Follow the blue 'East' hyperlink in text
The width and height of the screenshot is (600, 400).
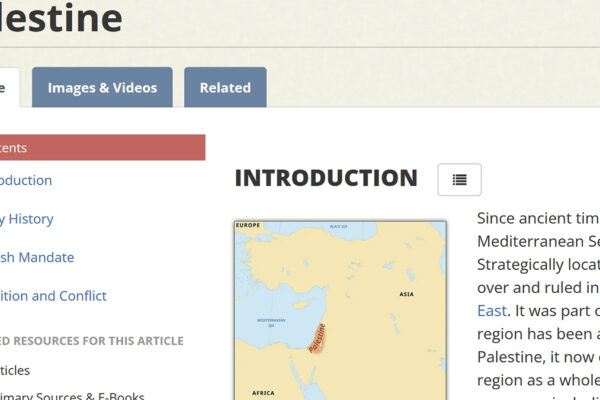(492, 311)
